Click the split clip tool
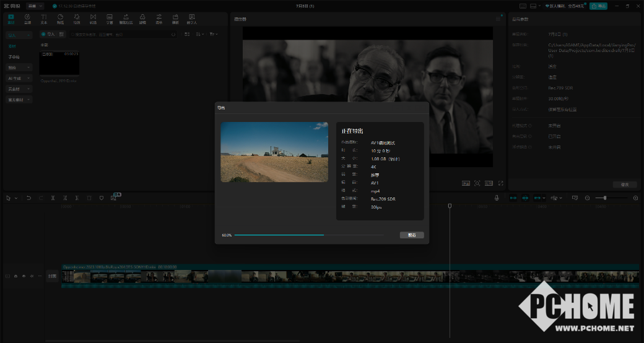 (53, 198)
